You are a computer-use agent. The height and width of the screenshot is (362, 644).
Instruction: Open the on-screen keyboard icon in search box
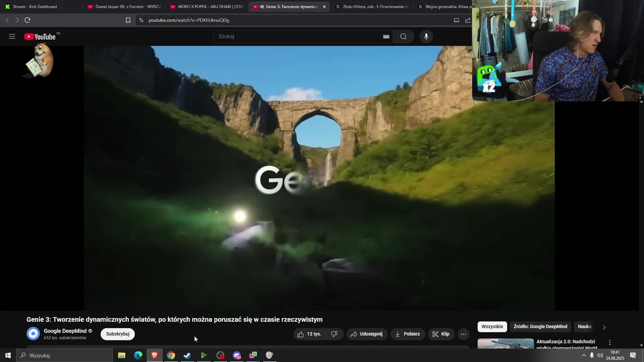(386, 36)
